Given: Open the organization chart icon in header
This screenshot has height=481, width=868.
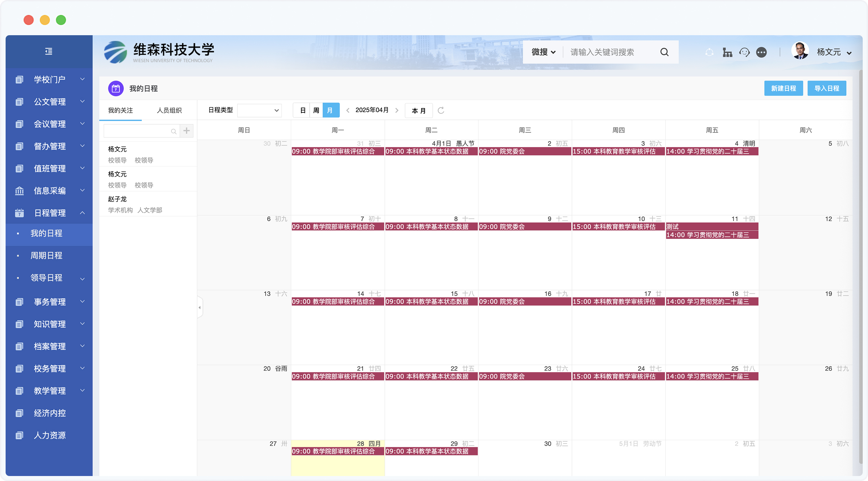Looking at the screenshot, I should (x=727, y=52).
